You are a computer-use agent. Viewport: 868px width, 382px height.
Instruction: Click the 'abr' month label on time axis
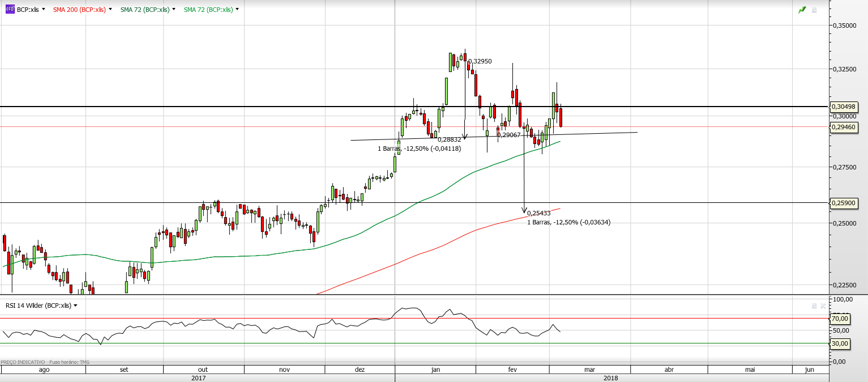[x=669, y=370]
